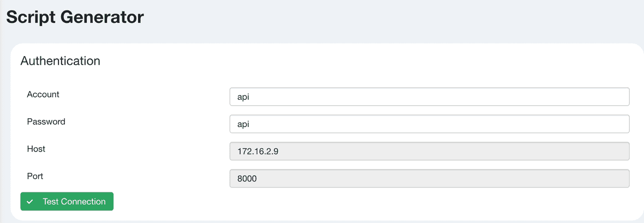Image resolution: width=644 pixels, height=223 pixels.
Task: Click the greyed-out Port field
Action: 430,178
